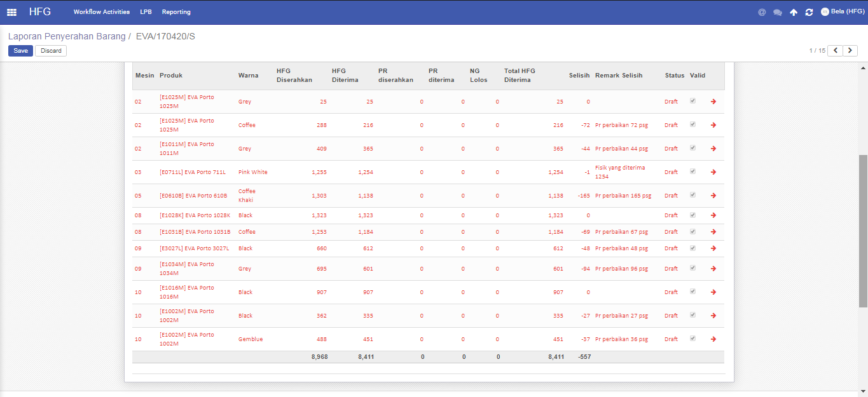Open the Bela (HFG) user menu
The height and width of the screenshot is (397, 868).
843,11
